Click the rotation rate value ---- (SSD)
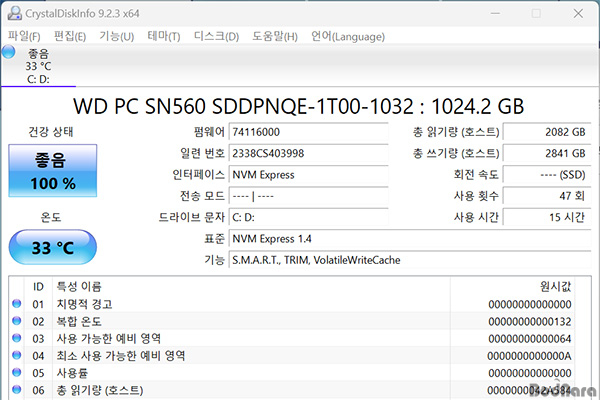Viewport: 600px width, 400px height. coord(547,175)
